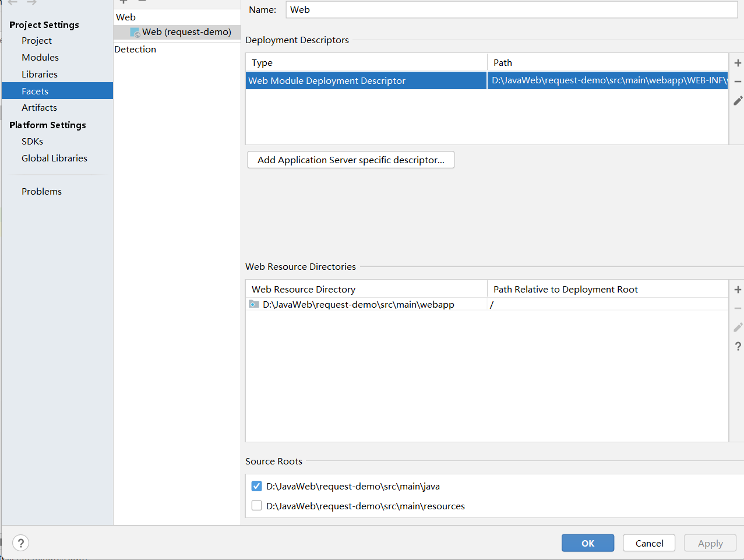Click Path Relative to Deployment Root header
The height and width of the screenshot is (560, 744).
[608, 289]
